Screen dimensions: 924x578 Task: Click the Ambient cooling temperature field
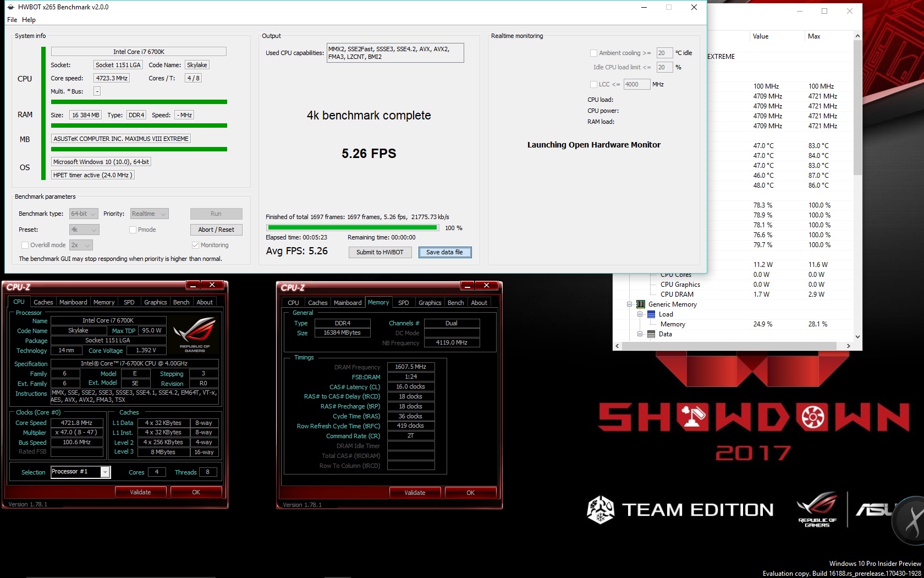[664, 53]
